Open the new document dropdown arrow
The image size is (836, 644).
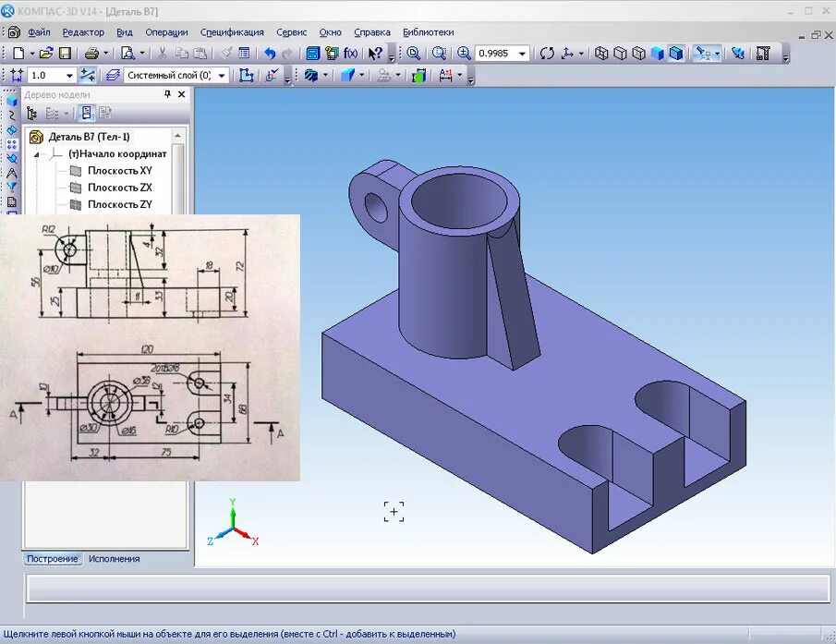[32, 54]
